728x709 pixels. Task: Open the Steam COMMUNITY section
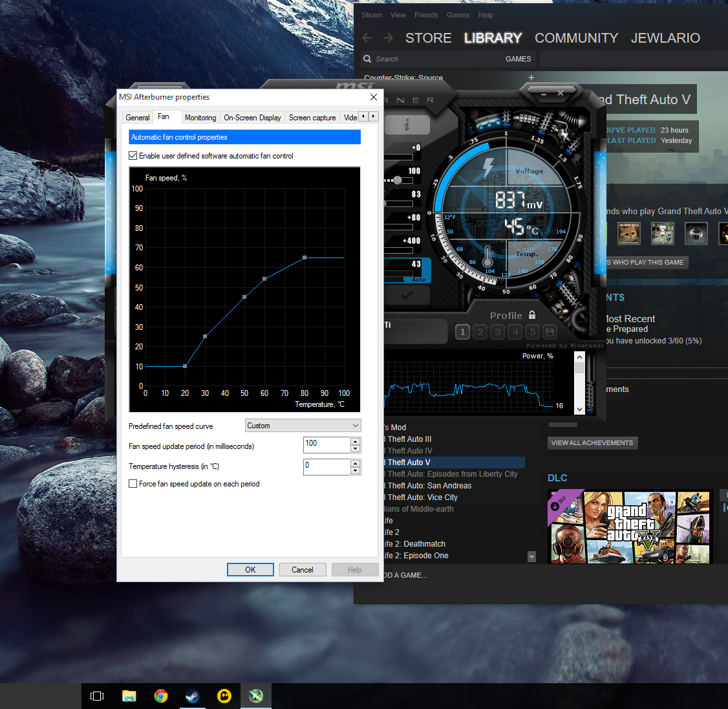[576, 38]
